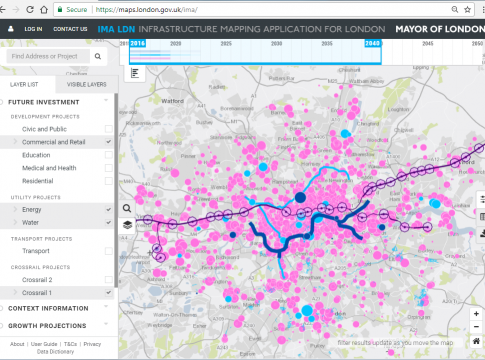This screenshot has height=360, width=485.
Task: Click the 2040 timeline end marker
Action: 372,43
